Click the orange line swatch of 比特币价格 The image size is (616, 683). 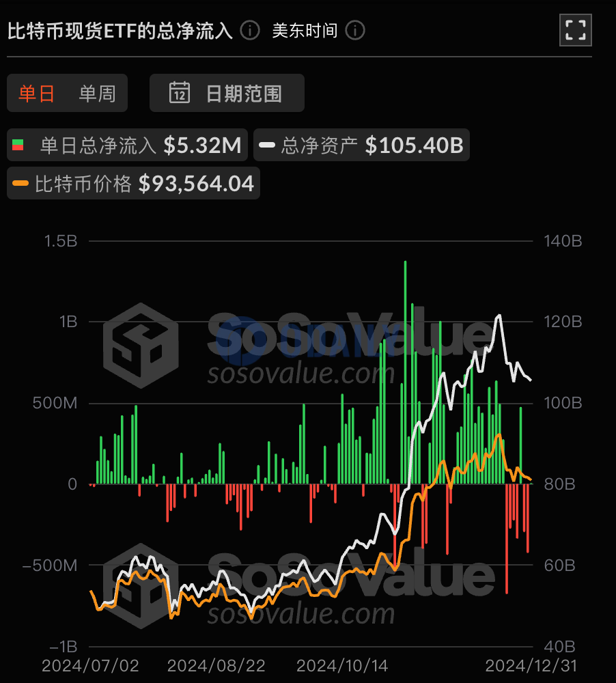pos(20,183)
